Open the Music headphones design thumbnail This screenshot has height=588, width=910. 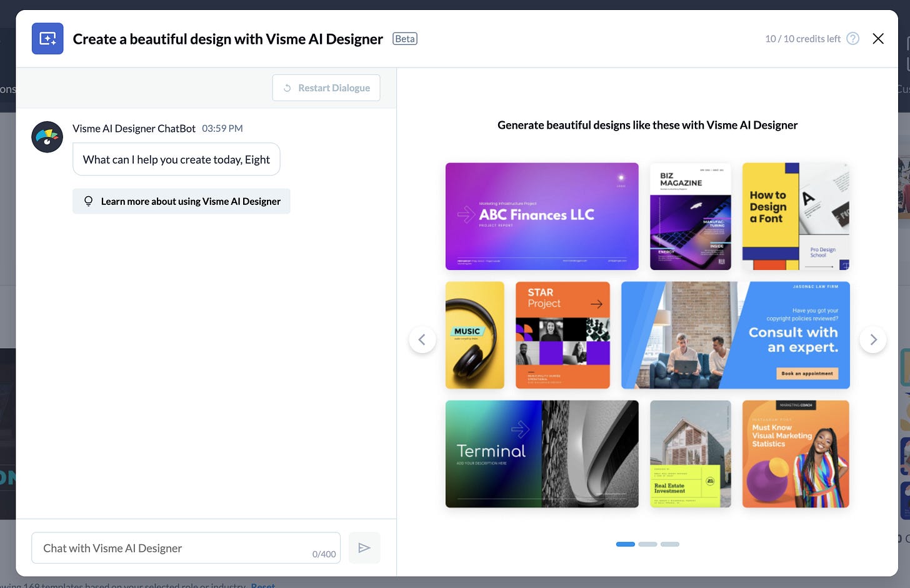(x=475, y=335)
